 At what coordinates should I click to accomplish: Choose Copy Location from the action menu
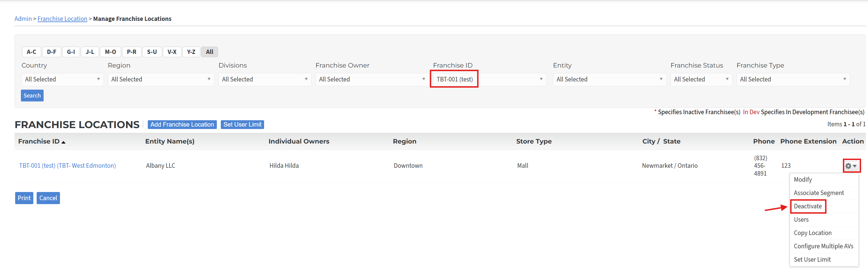pyautogui.click(x=824, y=233)
